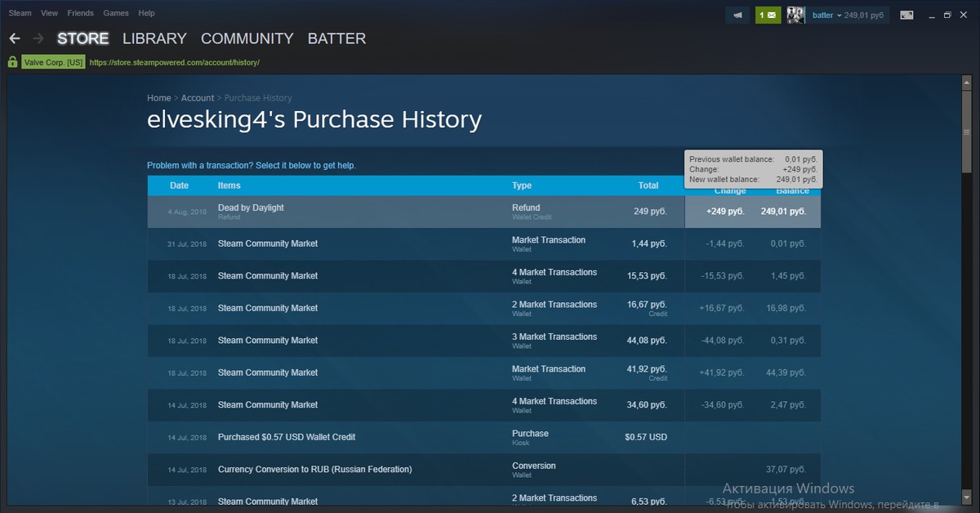Click the Items column header

(x=229, y=185)
